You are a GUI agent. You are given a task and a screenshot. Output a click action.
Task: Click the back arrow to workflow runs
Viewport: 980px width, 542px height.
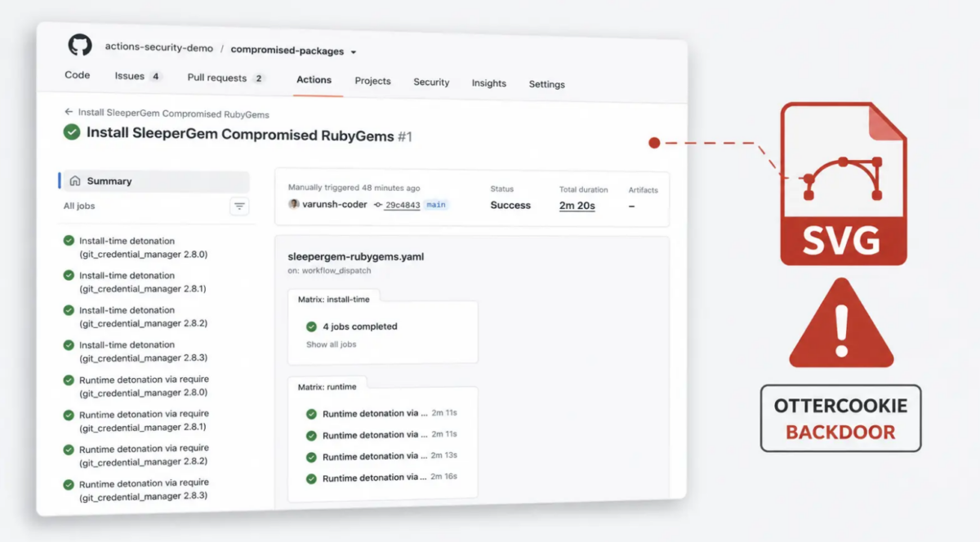click(69, 112)
